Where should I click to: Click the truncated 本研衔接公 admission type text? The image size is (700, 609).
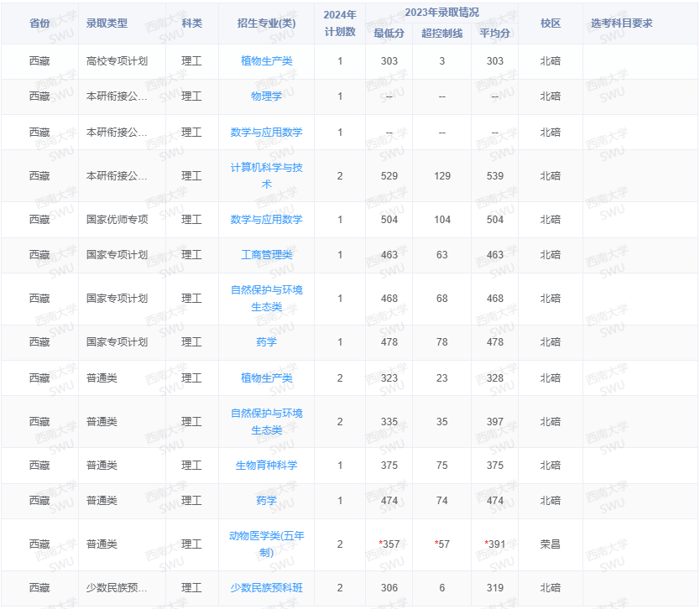114,96
